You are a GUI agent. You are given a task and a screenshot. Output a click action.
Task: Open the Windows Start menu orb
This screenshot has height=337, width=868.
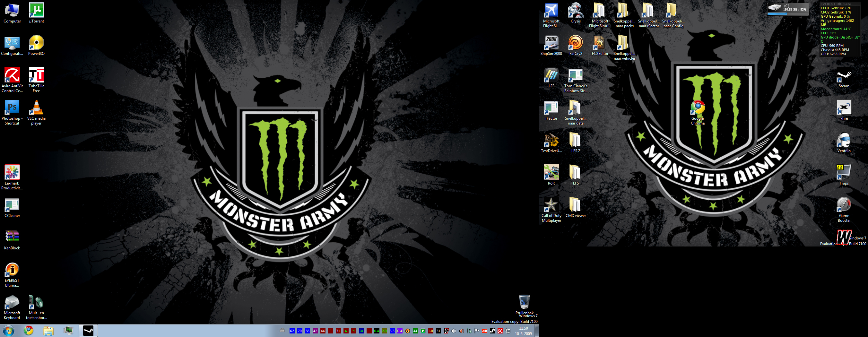tap(8, 331)
